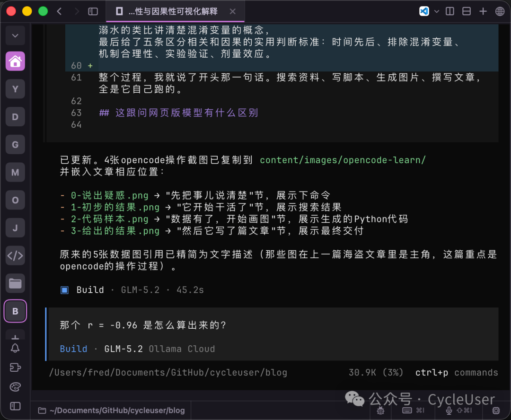Click the debug bug icon in status bar

click(x=380, y=411)
